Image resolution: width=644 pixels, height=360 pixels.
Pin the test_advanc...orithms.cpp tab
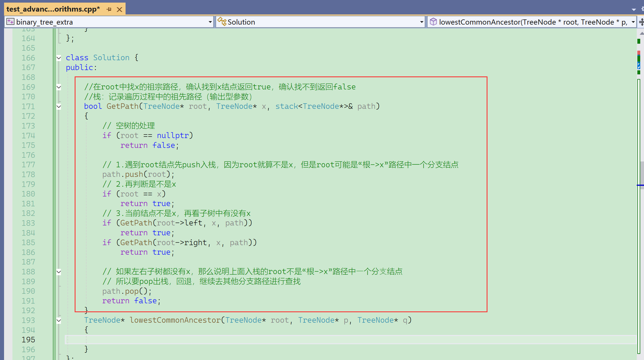(109, 9)
